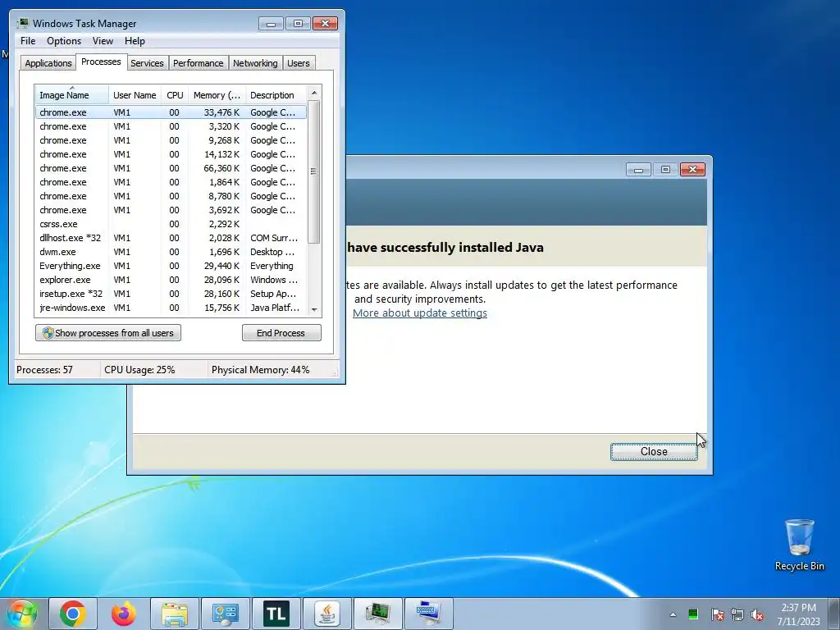
Task: Select the Everything.exe process
Action: (171, 266)
